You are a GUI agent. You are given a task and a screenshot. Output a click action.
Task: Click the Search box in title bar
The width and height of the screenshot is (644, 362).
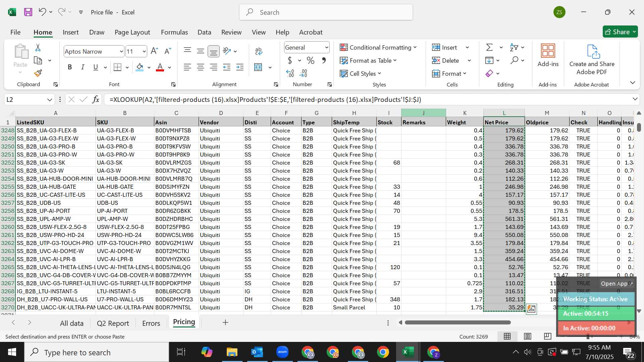click(x=326, y=12)
